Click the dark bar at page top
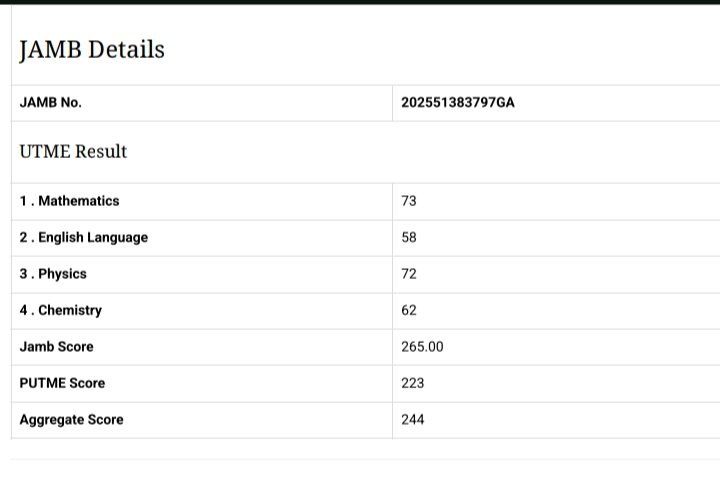This screenshot has height=487, width=720. (360, 2)
